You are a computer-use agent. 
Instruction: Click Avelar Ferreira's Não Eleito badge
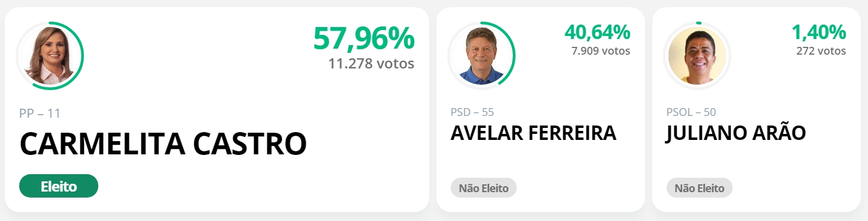(484, 188)
